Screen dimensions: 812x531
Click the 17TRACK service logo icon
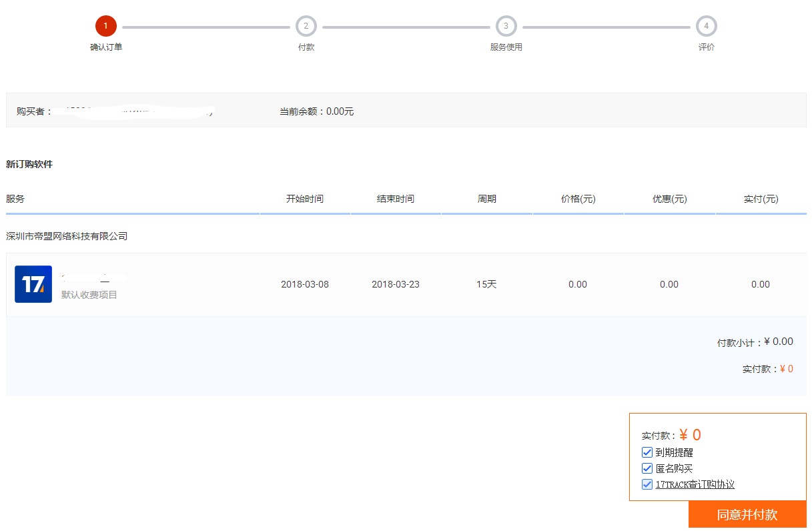(x=33, y=284)
